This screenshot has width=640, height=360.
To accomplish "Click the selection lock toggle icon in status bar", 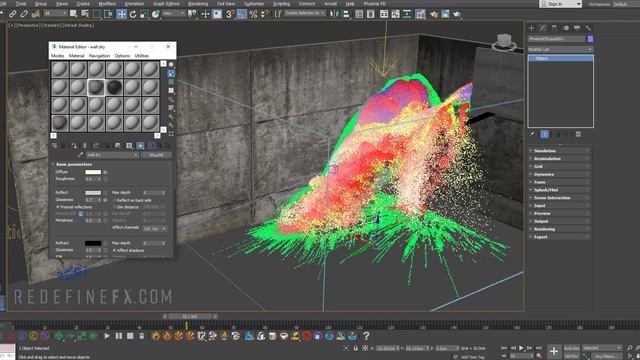I will 356,348.
